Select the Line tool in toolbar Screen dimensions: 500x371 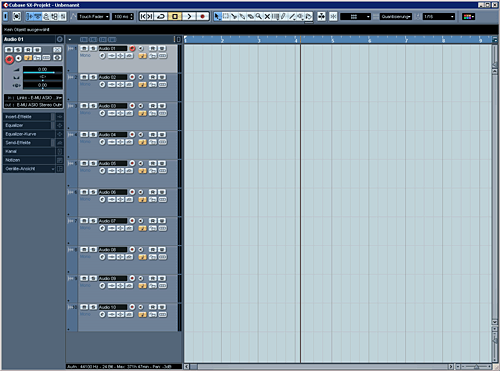292,16
